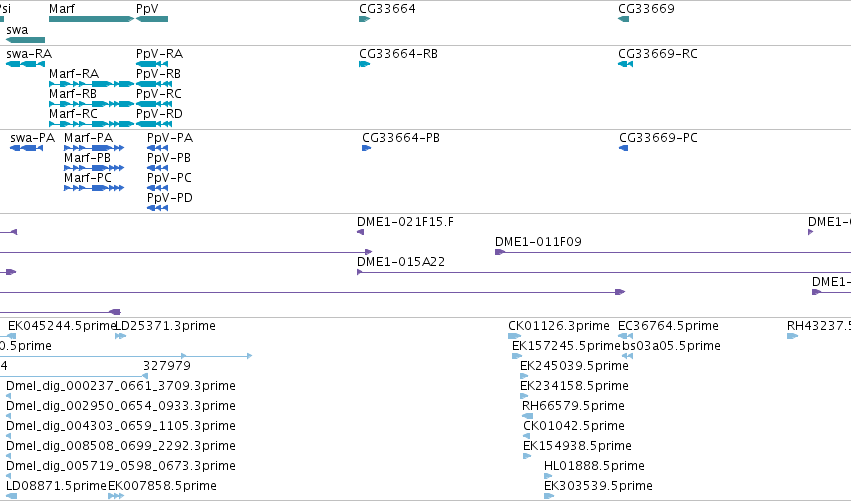Click the CK01042.5prime EST glyph

pos(526,436)
